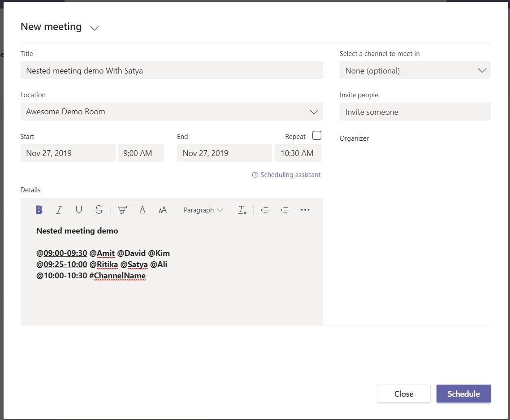
Task: Click the Scheduling assistant clock icon
Action: (255, 175)
